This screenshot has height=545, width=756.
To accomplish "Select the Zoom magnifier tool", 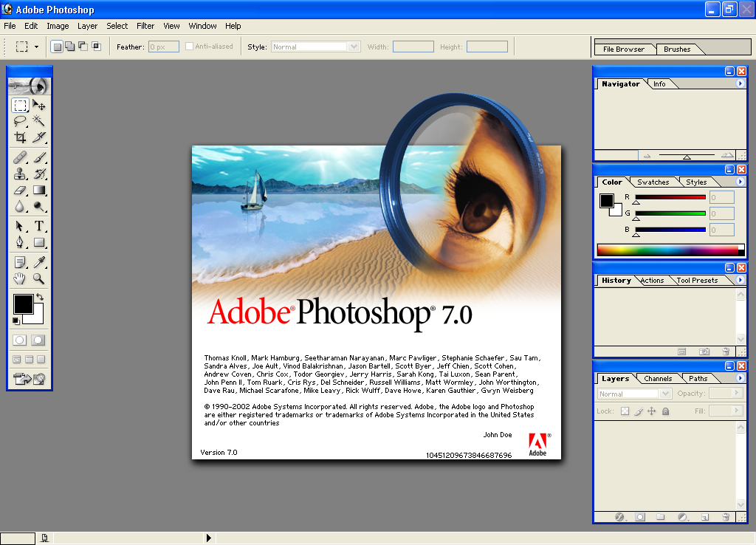I will click(x=39, y=278).
